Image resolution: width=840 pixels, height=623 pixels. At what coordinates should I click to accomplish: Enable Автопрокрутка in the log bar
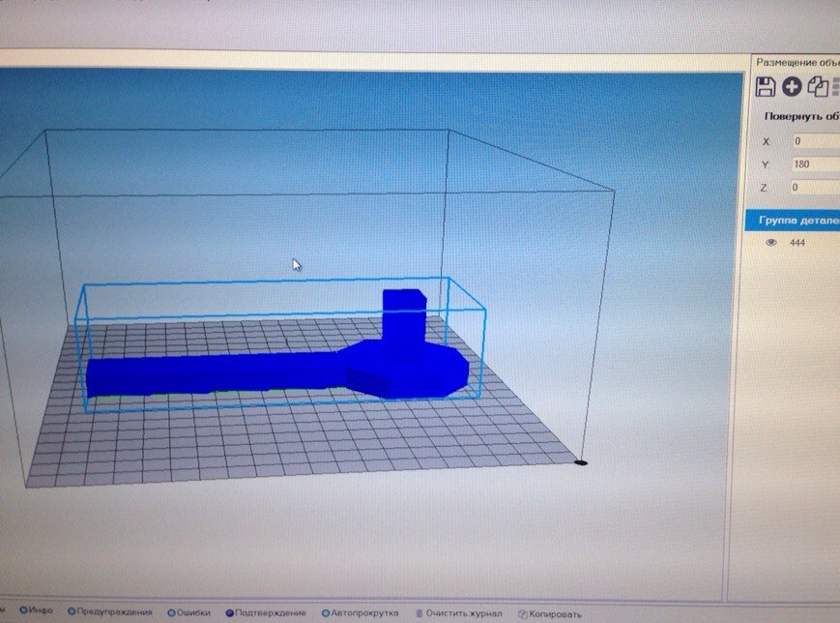pyautogui.click(x=360, y=612)
